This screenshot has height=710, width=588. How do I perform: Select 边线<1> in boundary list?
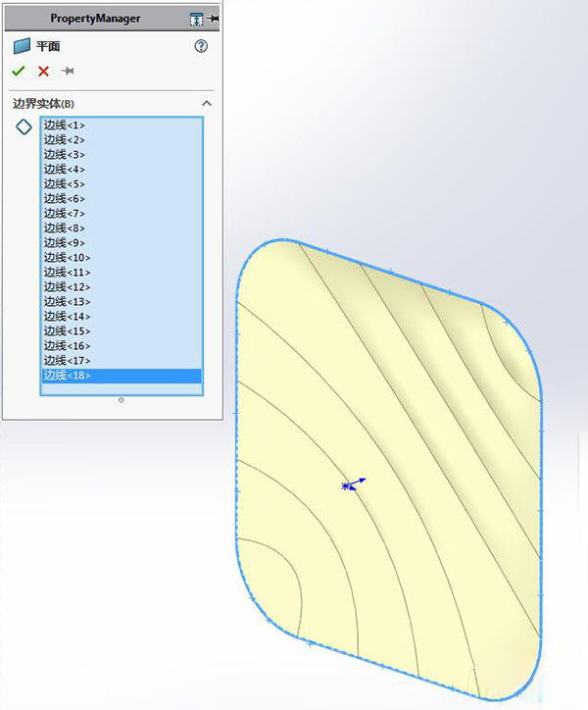[x=122, y=125]
